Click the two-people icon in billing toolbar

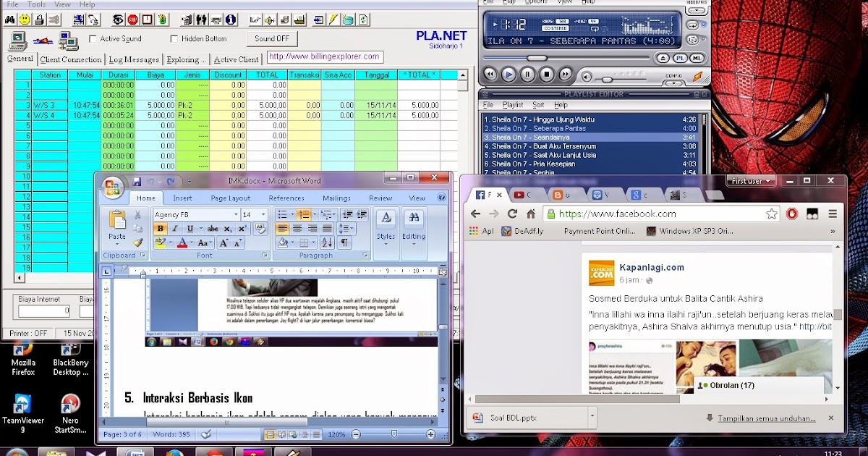202,20
